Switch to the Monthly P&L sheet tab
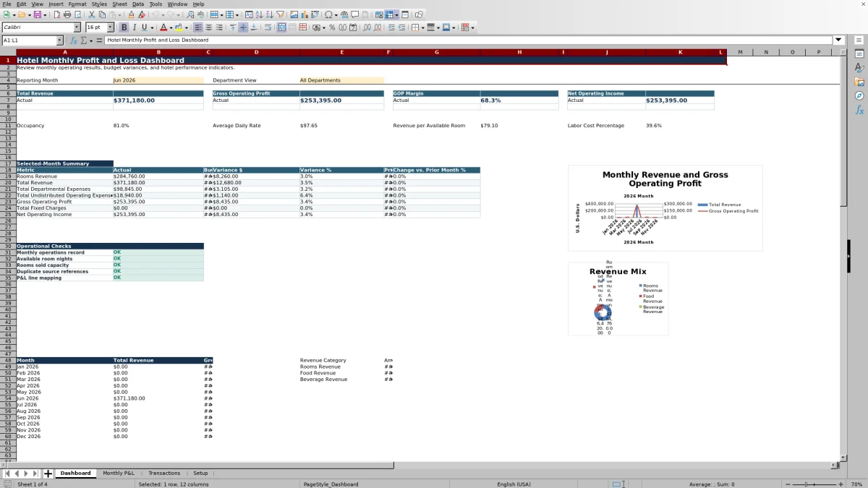The image size is (868, 488). (119, 474)
